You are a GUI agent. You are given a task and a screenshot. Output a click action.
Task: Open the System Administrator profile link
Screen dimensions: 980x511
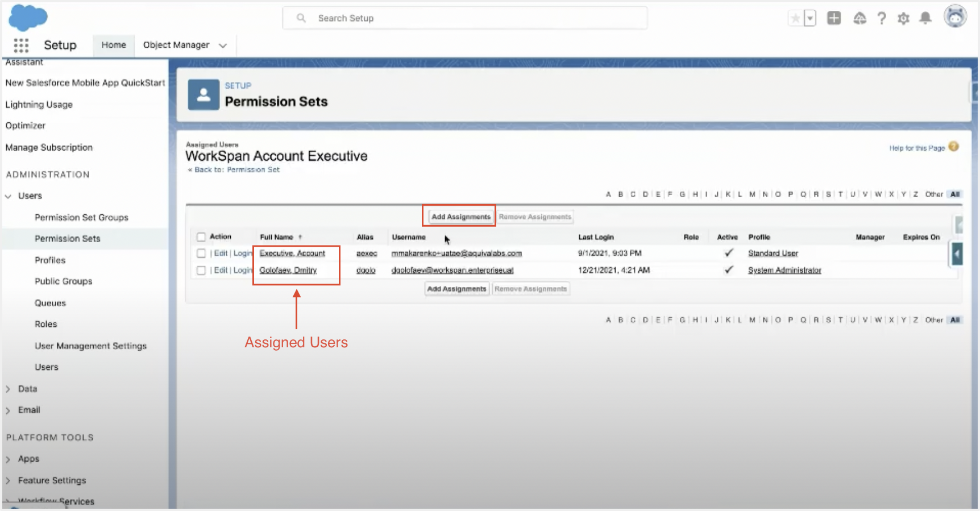784,271
